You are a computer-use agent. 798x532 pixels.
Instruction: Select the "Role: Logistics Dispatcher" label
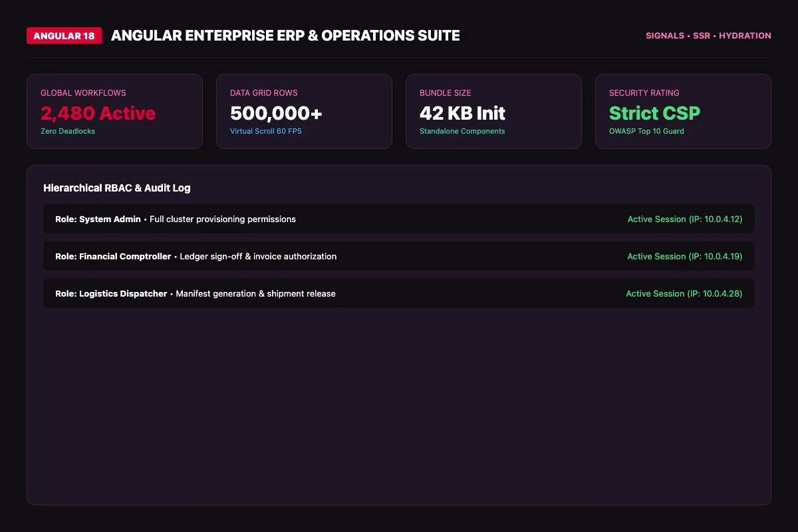111,293
